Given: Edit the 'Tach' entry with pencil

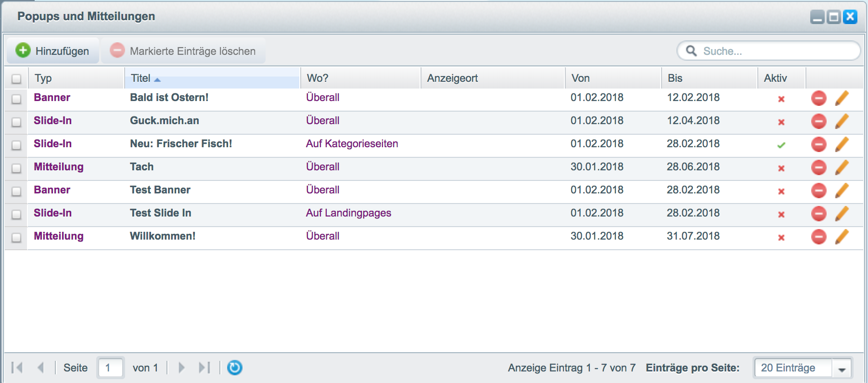Looking at the screenshot, I should (x=842, y=167).
